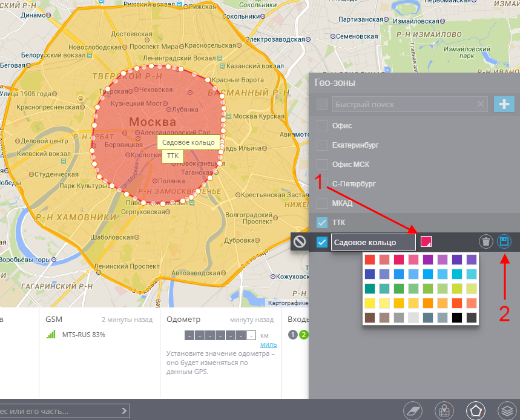Click the white last odometer digit cell

[x=251, y=335]
